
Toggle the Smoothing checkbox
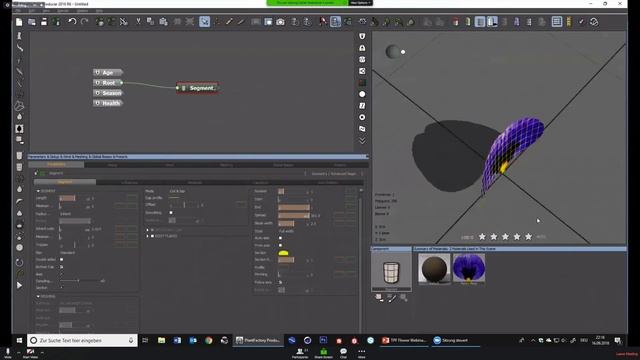coord(171,213)
